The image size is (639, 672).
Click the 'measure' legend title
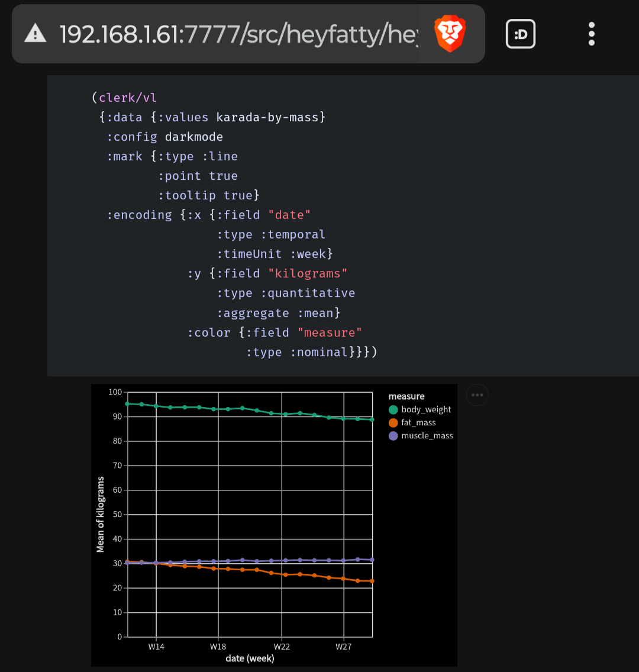406,396
